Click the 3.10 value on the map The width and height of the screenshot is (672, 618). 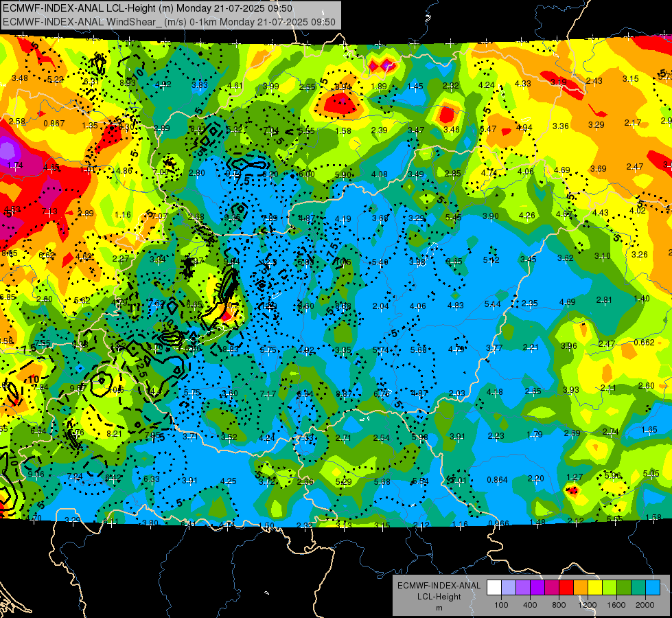click(602, 256)
